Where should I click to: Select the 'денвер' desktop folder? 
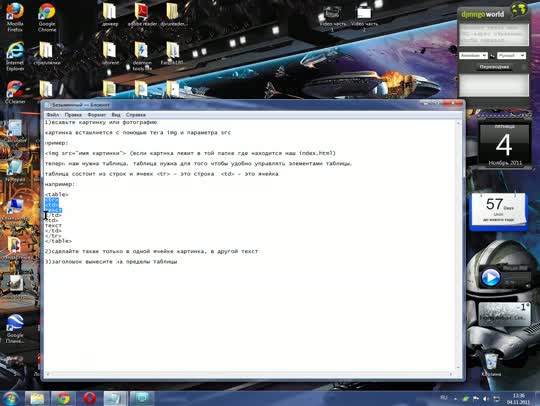tap(110, 14)
